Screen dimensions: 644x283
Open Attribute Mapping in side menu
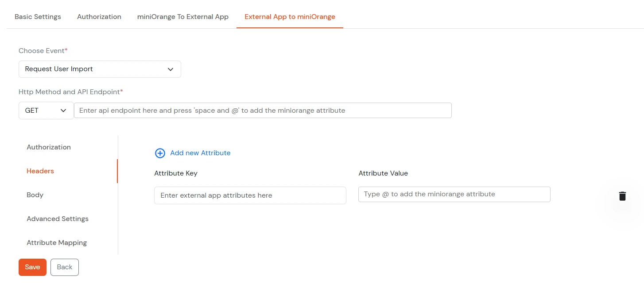point(57,243)
